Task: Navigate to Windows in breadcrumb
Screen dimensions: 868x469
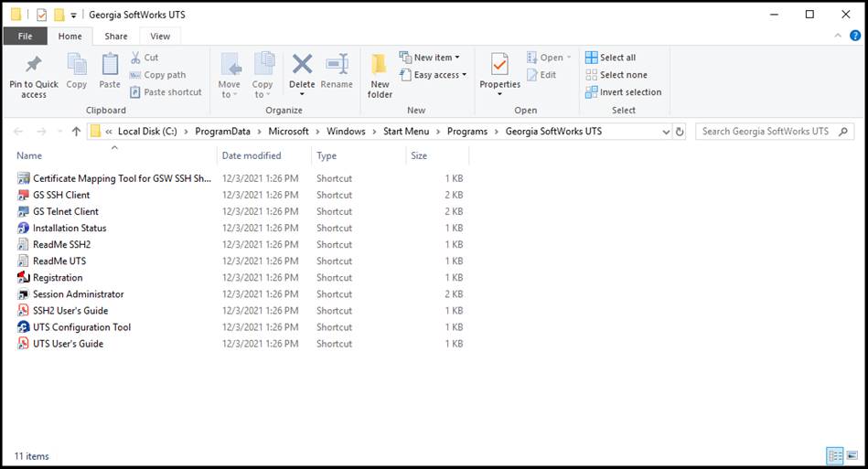Action: click(346, 132)
